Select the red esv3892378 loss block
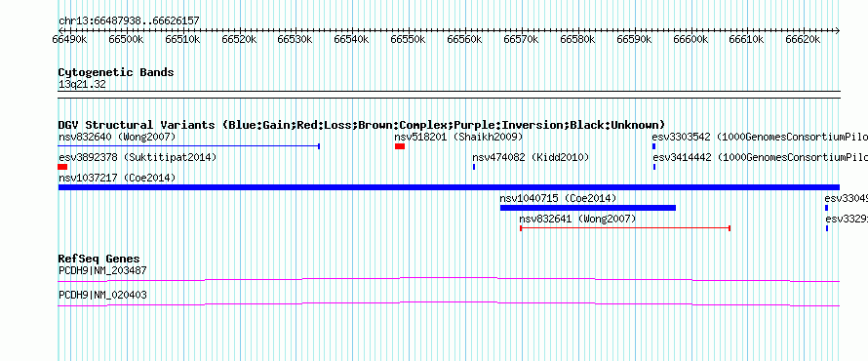 (62, 167)
